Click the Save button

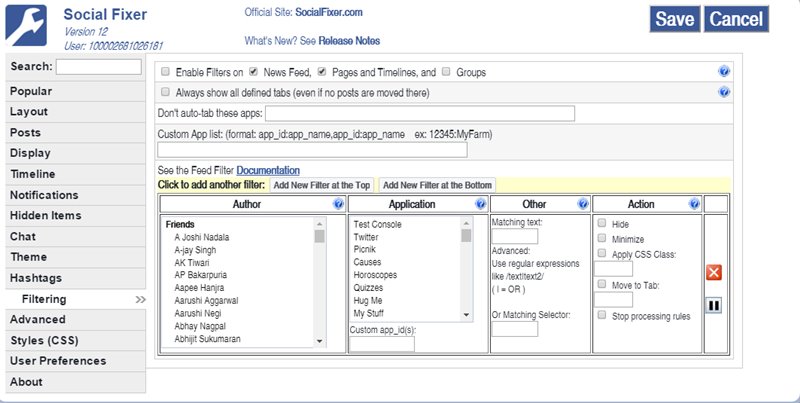coord(674,19)
